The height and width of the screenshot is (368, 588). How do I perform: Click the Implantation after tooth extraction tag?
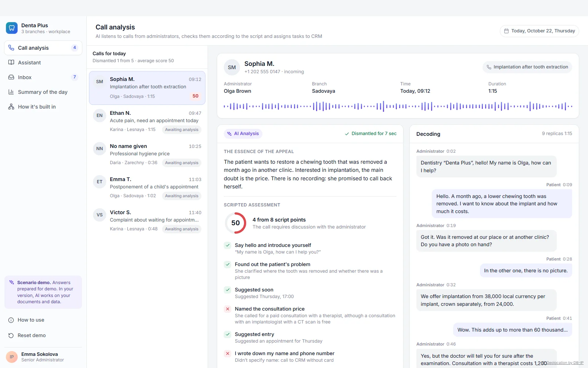527,67
